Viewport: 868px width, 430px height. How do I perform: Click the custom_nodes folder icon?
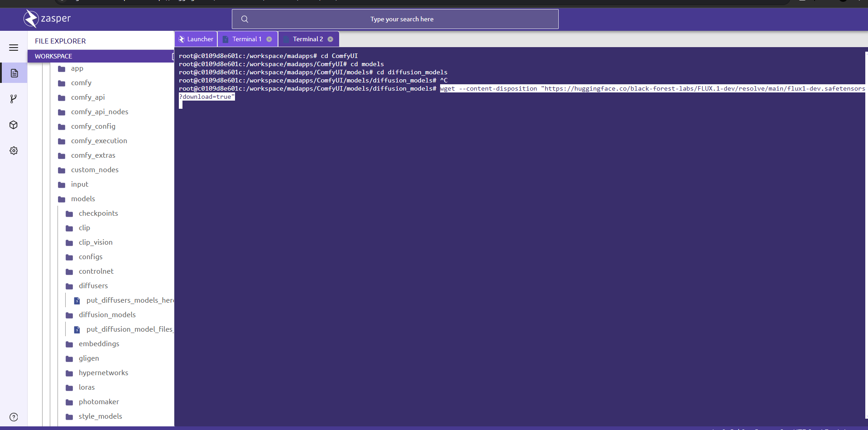(x=62, y=170)
